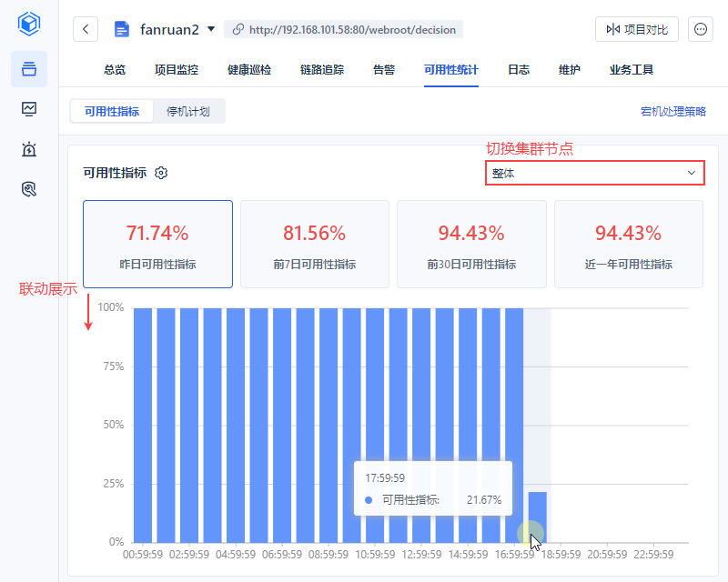The height and width of the screenshot is (582, 728).
Task: Switch to the 业务工具 tab
Action: click(632, 70)
